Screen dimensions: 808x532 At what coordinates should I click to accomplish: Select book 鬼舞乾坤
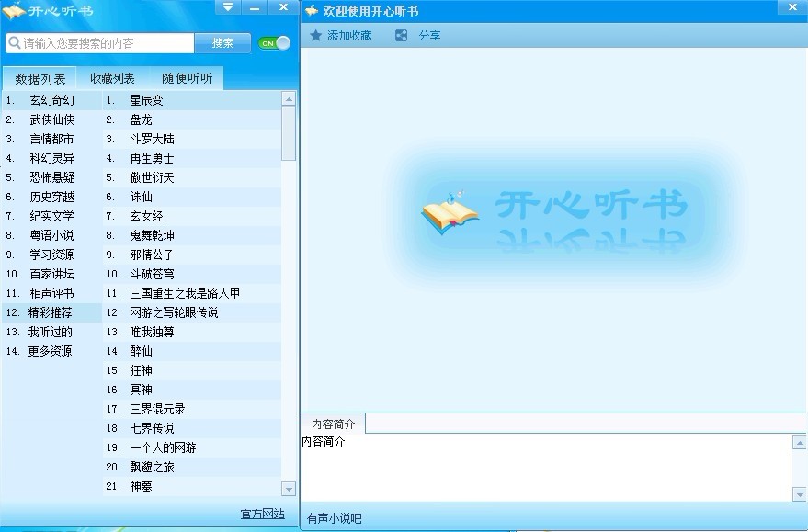[x=192, y=235]
